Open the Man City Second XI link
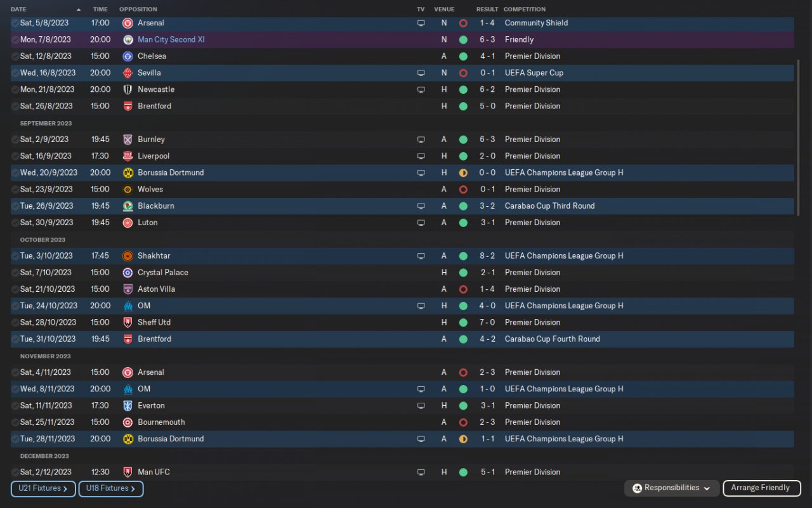812x508 pixels. point(171,39)
